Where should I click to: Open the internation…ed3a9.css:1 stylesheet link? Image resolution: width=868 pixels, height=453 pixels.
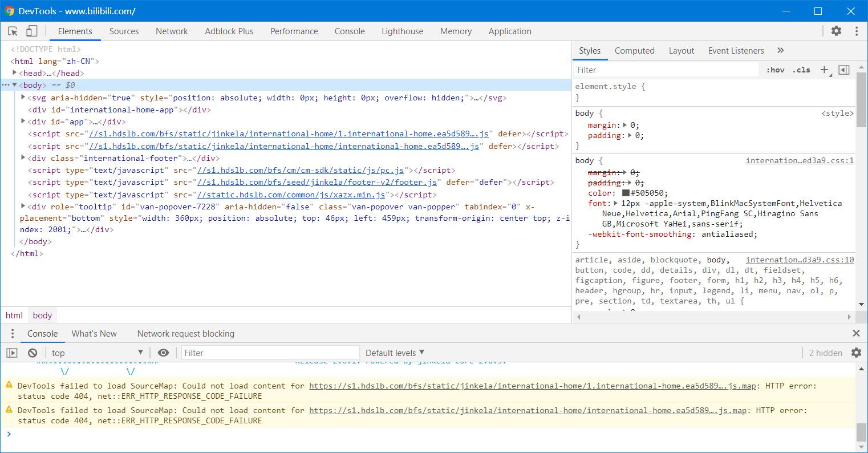(x=800, y=160)
